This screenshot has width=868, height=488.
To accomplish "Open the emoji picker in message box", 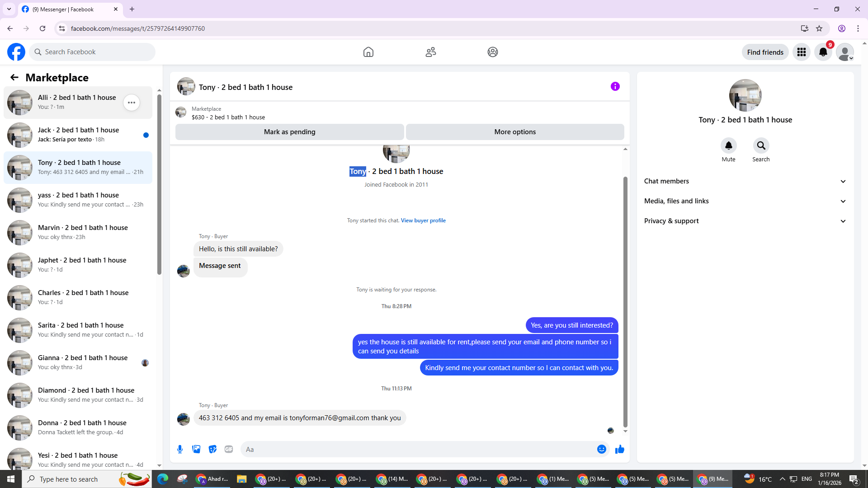I will pyautogui.click(x=601, y=449).
